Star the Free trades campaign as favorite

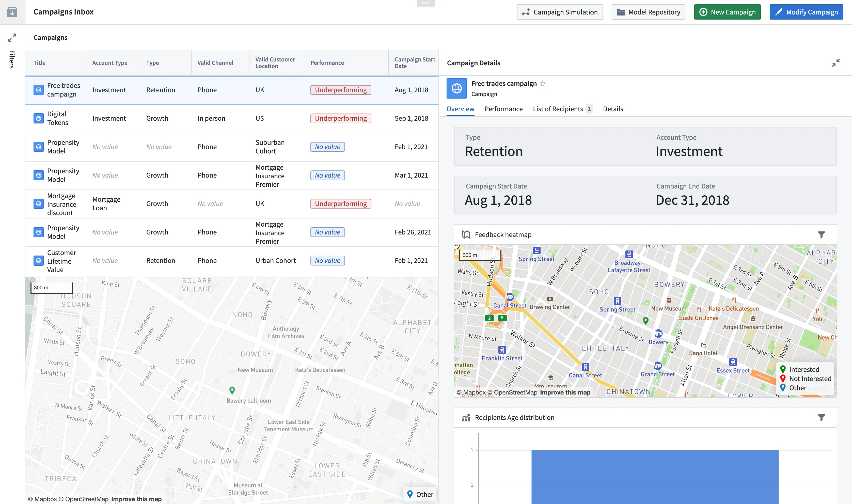[x=543, y=84]
